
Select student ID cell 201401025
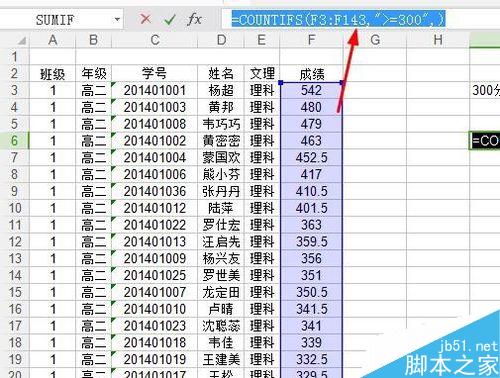pyautogui.click(x=154, y=275)
